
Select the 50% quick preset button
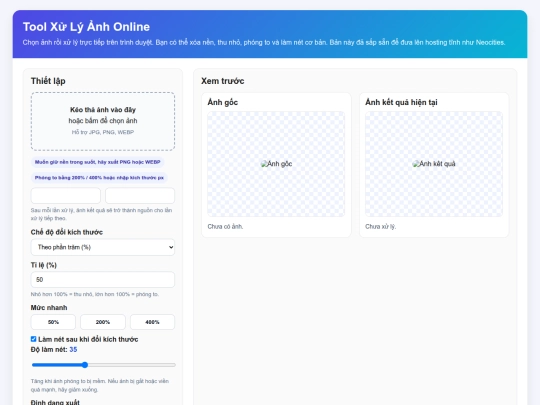53,322
